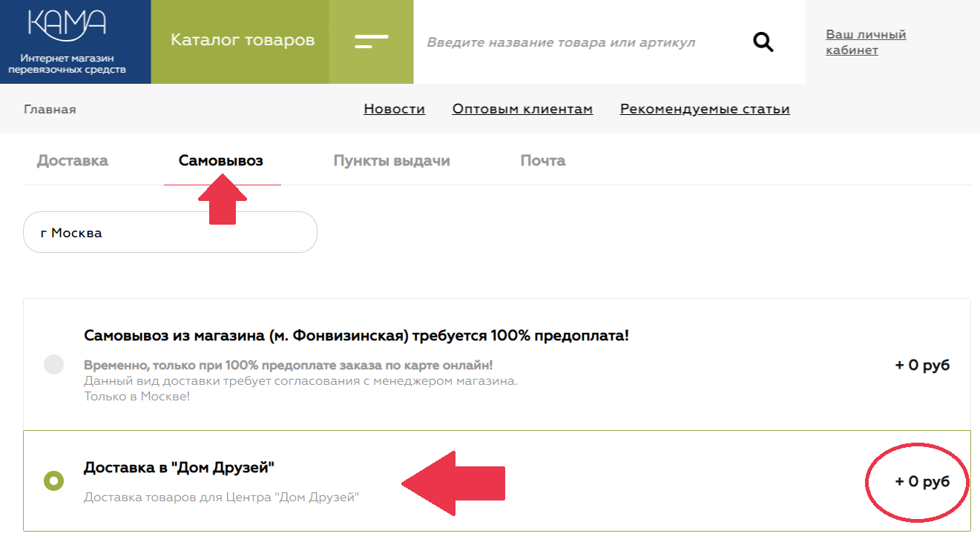Image resolution: width=980 pixels, height=542 pixels.
Task: Switch to Пункты выдачи tab
Action: [x=392, y=161]
